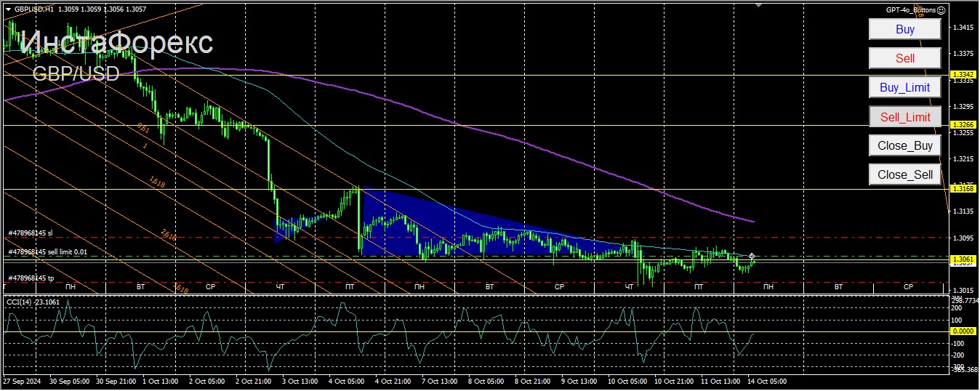
Task: Place an order with the Buy_Limit button
Action: click(905, 88)
